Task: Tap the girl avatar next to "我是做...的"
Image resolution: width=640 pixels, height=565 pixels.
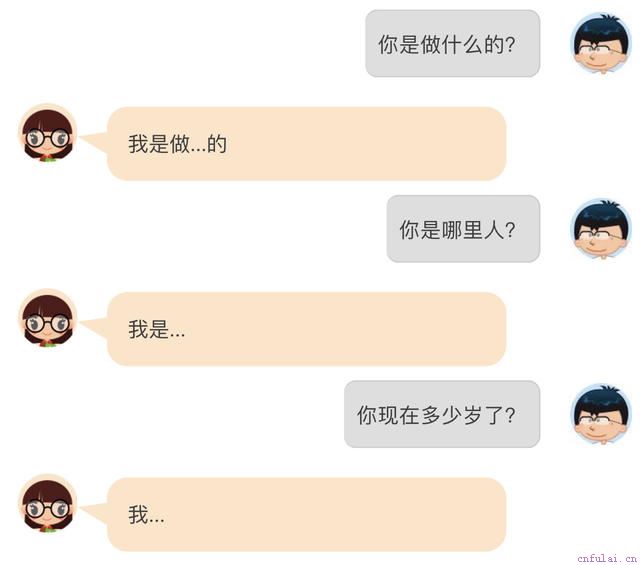Action: pyautogui.click(x=48, y=133)
